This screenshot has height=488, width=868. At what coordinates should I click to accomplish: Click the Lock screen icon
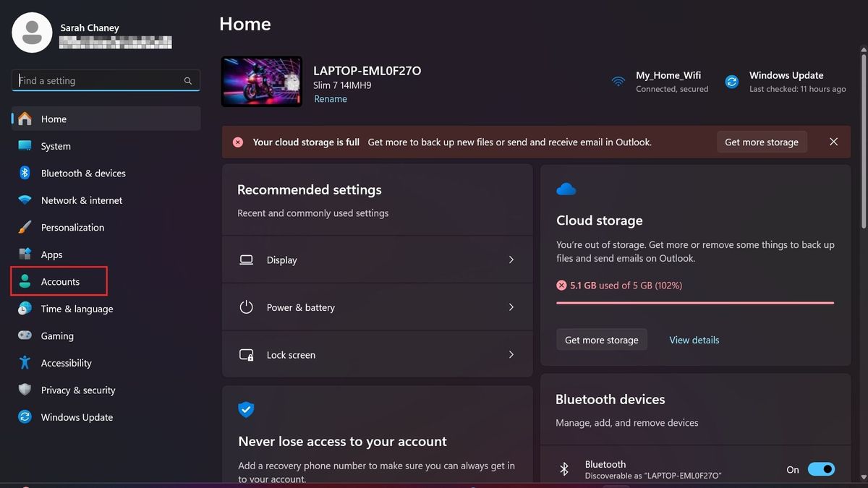[247, 355]
